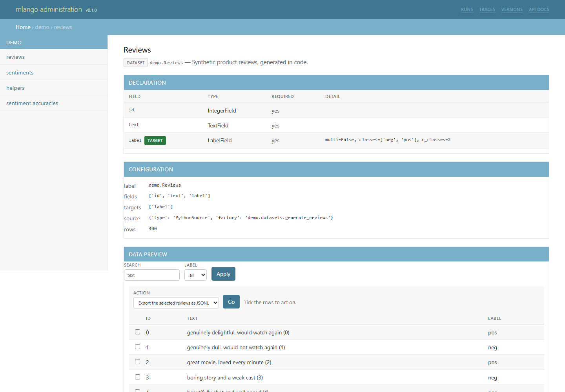The width and height of the screenshot is (565, 392).
Task: Tick the checkbox for row ID 2
Action: (x=137, y=361)
